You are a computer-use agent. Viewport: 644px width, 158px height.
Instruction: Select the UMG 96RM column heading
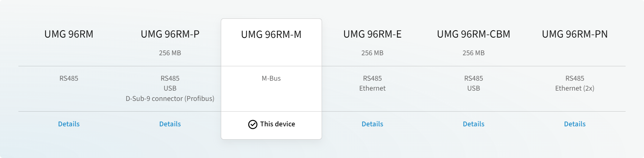pyautogui.click(x=69, y=34)
